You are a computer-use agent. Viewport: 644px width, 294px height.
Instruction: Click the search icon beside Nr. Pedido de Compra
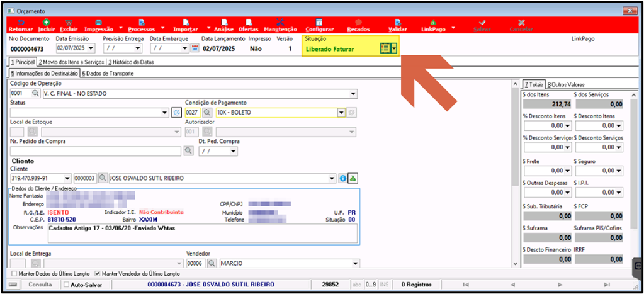[188, 152]
